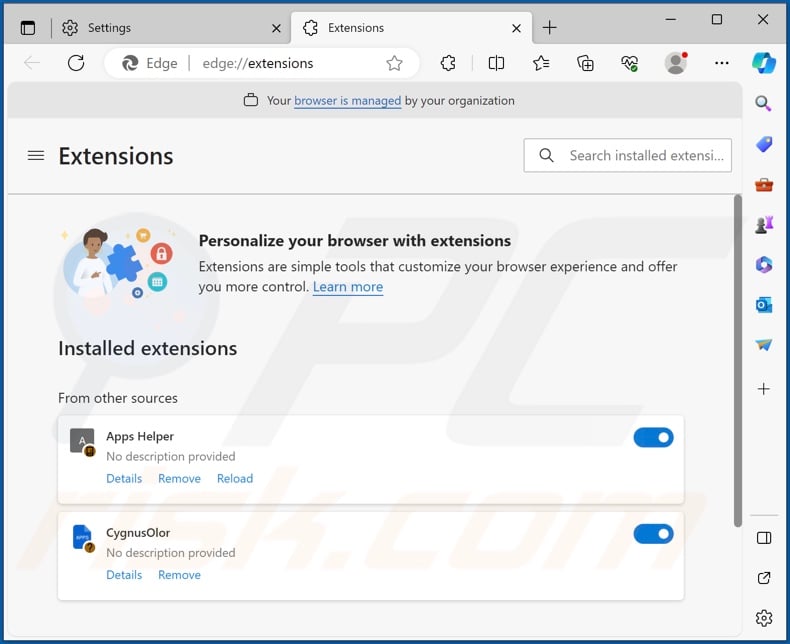This screenshot has height=644, width=790.
Task: Go back to previous page
Action: tap(32, 63)
